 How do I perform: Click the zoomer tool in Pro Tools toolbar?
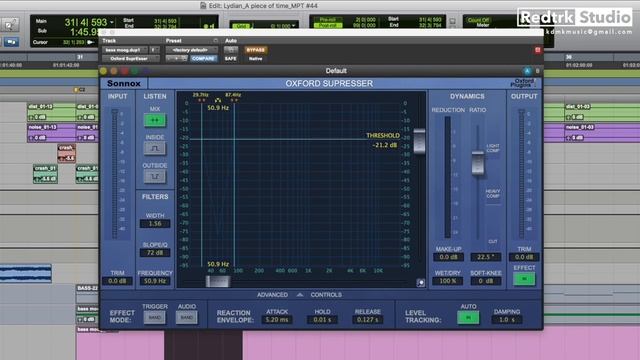point(9,25)
